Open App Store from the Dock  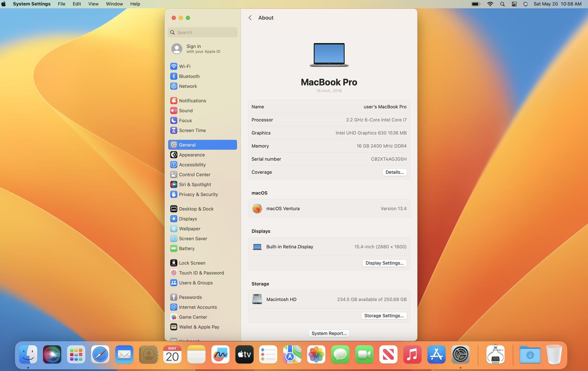pos(436,355)
